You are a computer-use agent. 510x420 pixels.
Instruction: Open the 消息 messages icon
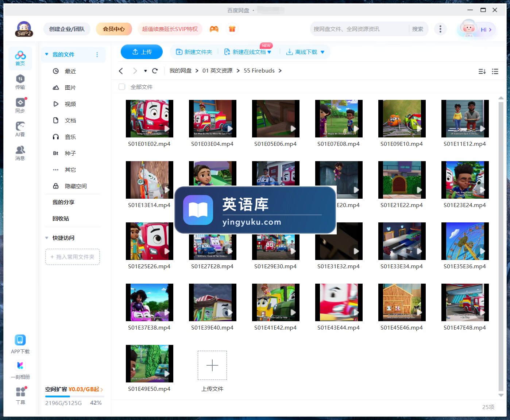point(20,153)
